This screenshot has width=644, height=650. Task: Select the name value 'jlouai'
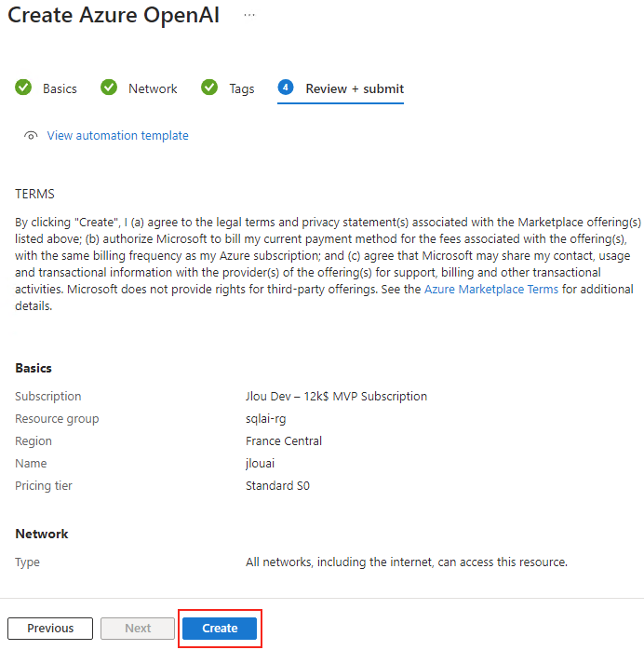pos(260,464)
